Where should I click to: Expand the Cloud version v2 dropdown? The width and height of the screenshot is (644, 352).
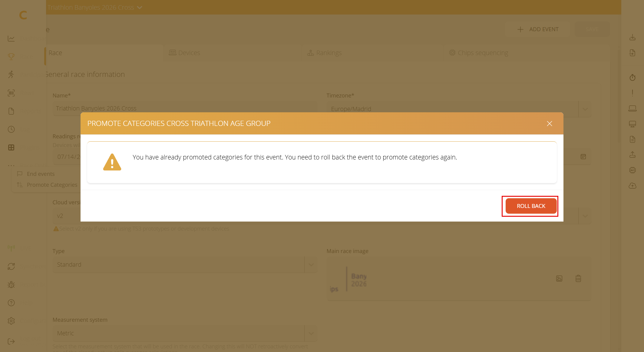(585, 216)
